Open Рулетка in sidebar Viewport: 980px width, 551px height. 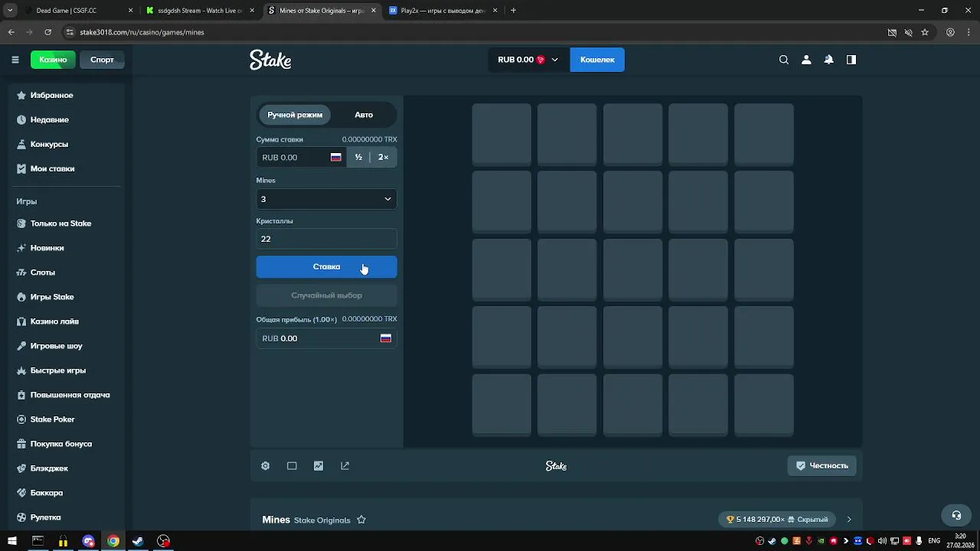click(x=45, y=517)
